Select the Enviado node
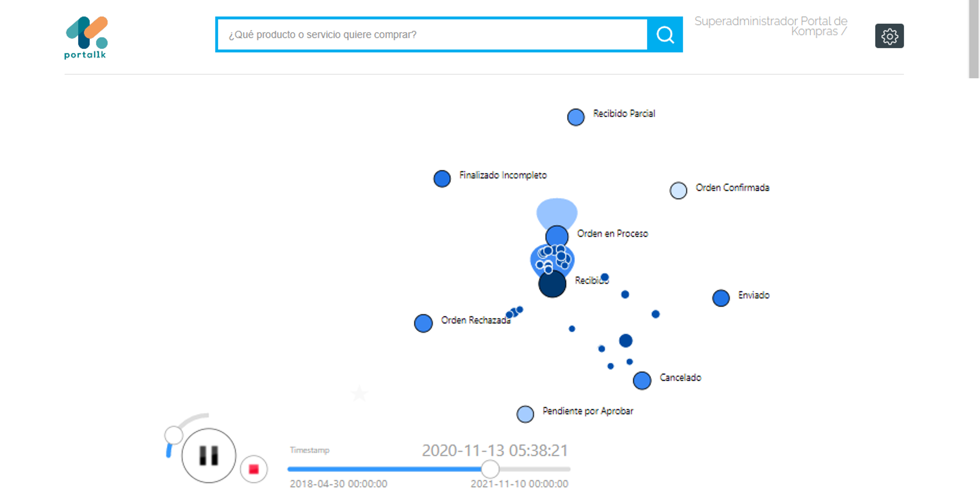This screenshot has width=980, height=500. [721, 298]
